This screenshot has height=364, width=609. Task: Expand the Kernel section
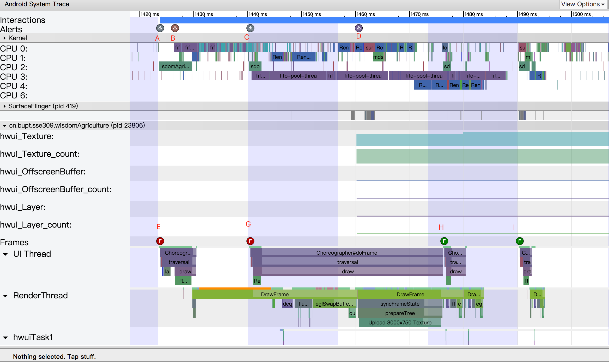[4, 38]
